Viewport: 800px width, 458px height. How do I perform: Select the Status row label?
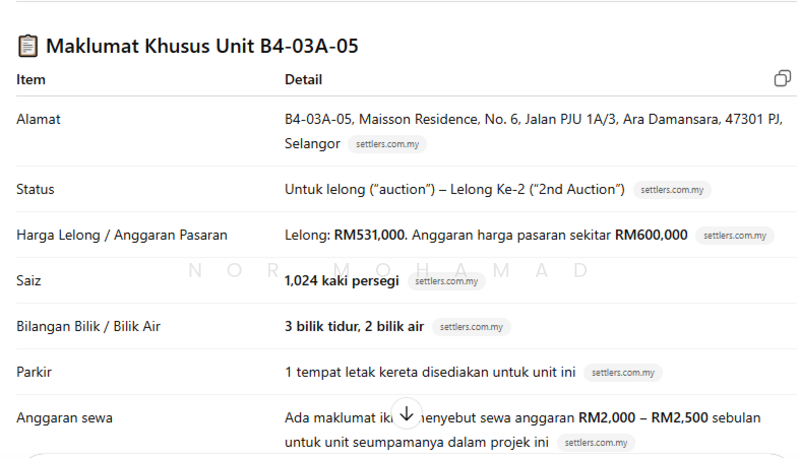(35, 189)
